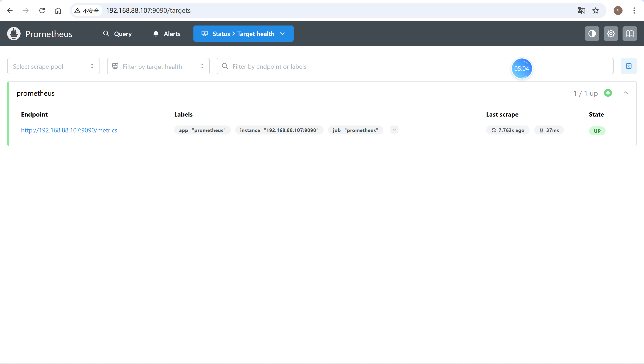Go to the browser home page

[58, 11]
